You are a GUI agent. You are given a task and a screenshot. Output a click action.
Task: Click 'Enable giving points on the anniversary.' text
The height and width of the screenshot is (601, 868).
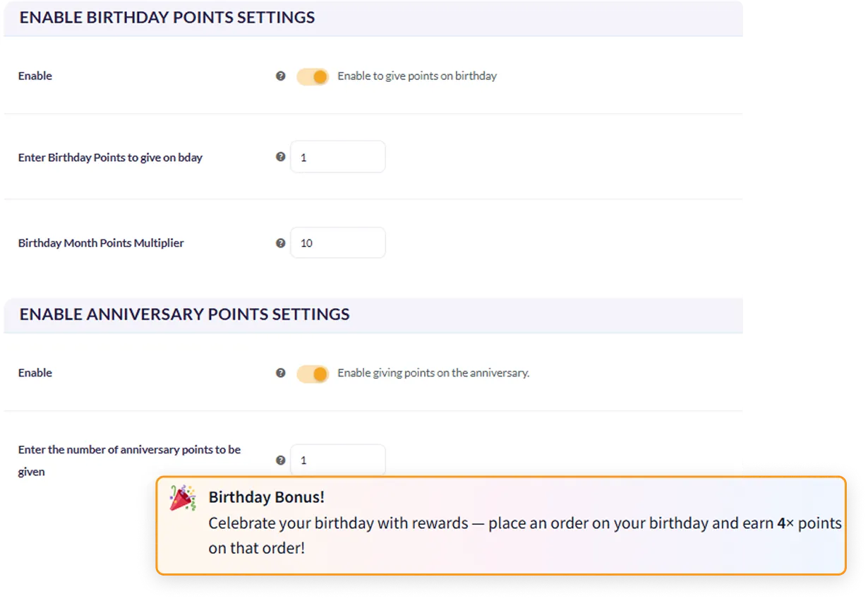[x=433, y=373]
